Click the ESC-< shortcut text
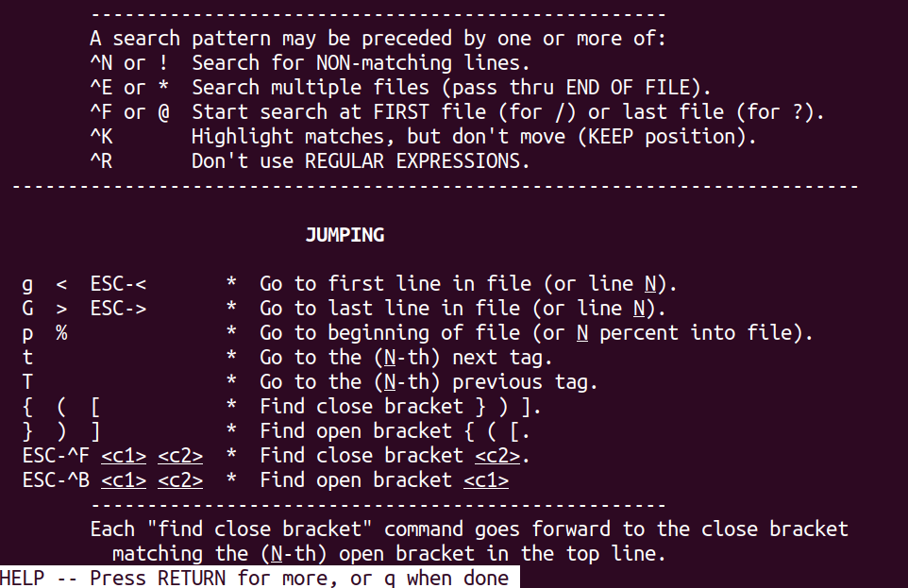This screenshot has width=908, height=588. (x=118, y=284)
